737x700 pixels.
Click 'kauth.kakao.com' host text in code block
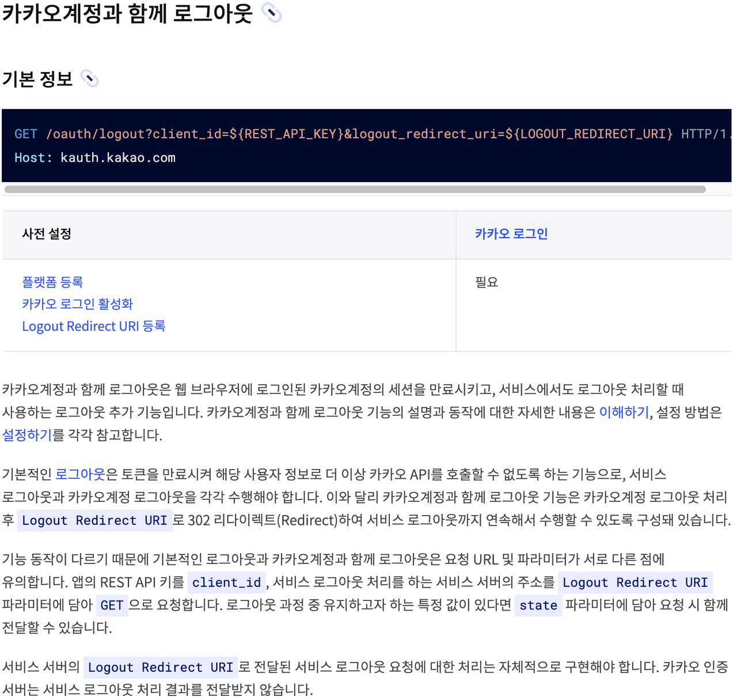118,158
